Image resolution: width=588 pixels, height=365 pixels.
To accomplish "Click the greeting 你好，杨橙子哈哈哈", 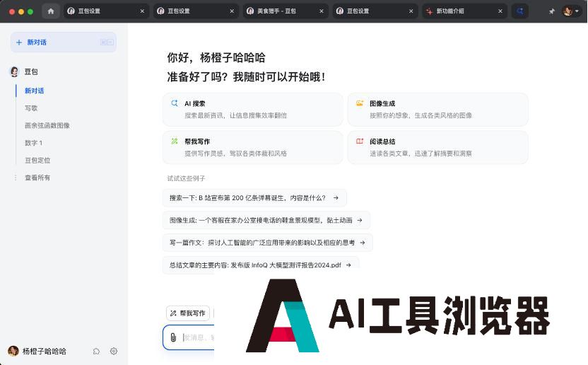I will click(x=216, y=57).
